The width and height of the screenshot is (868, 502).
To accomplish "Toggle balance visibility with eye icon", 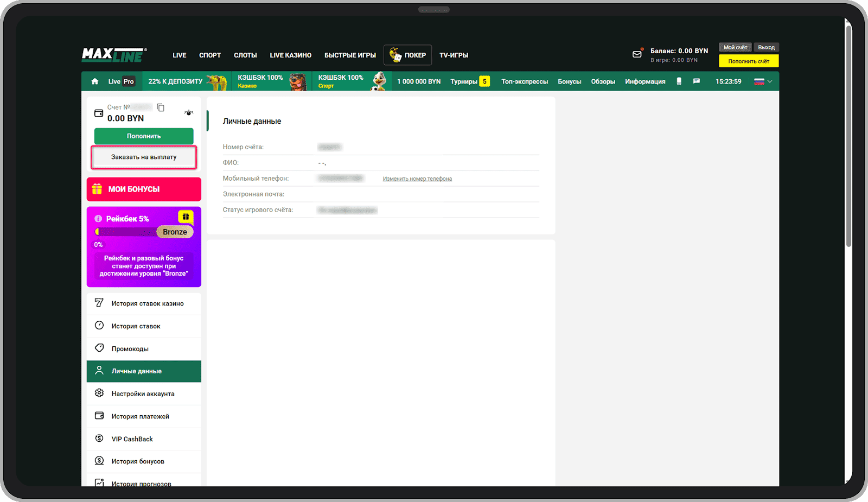I will pos(188,113).
